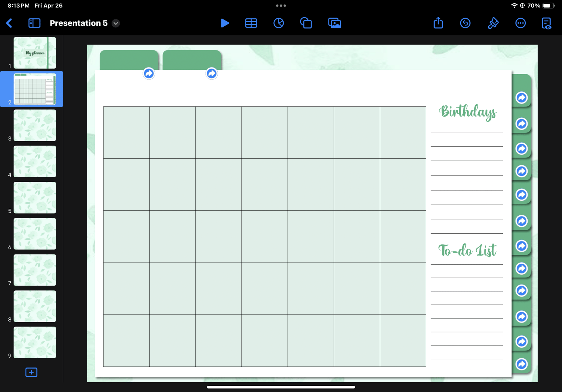
Task: Add a new slide with plus button
Action: click(31, 372)
